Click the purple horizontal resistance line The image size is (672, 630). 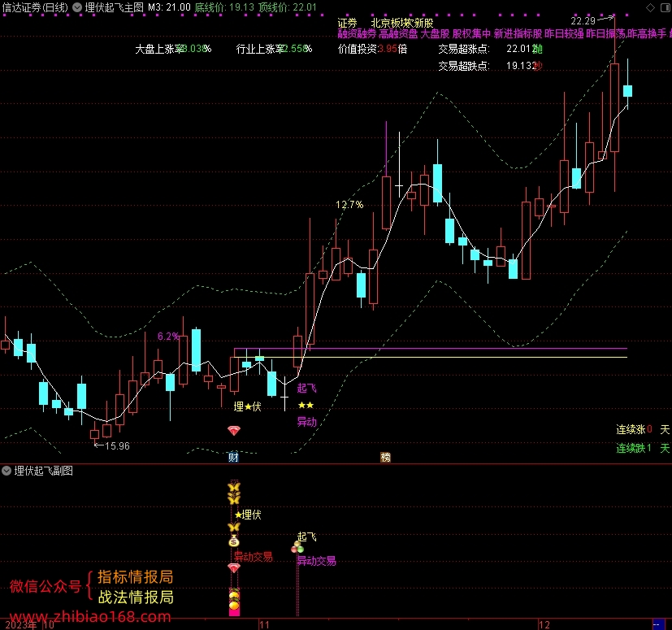coord(431,349)
